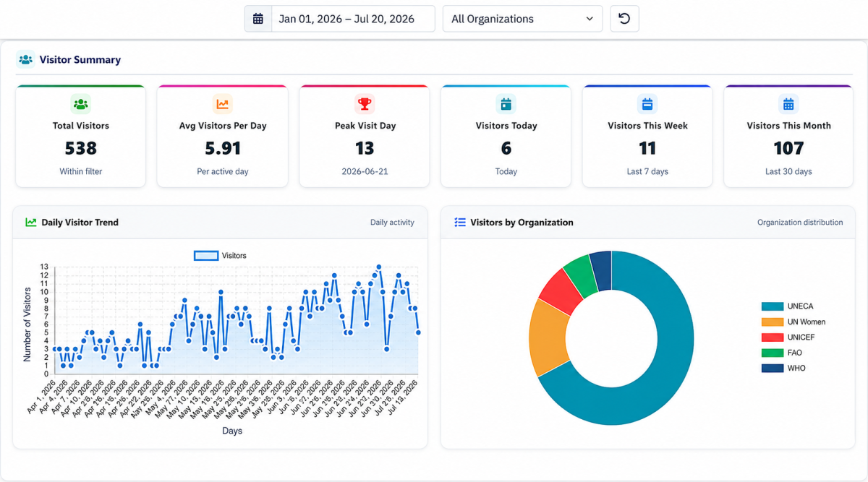This screenshot has width=868, height=482.
Task: Click the WHO legend color swatch
Action: (773, 369)
